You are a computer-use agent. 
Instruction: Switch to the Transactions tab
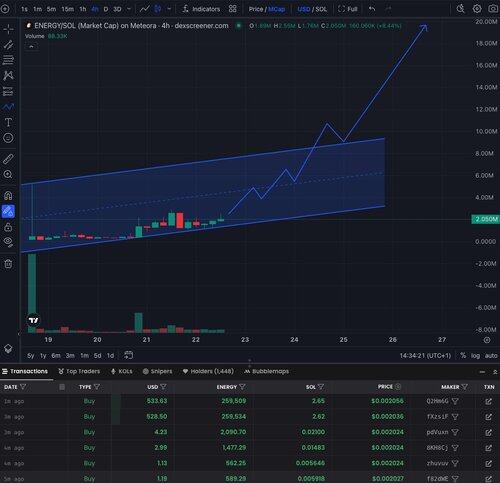coord(25,371)
